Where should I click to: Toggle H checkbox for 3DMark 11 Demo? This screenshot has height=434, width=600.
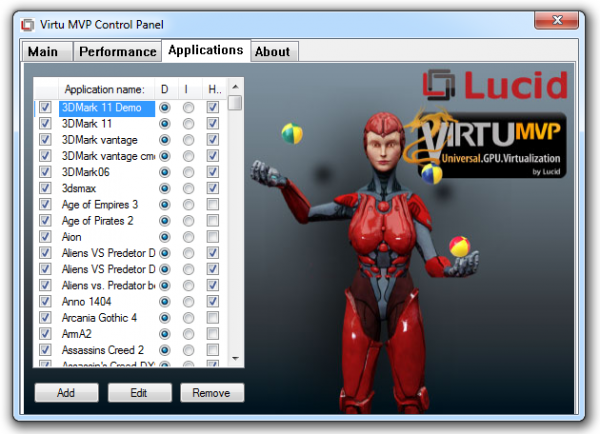[213, 107]
